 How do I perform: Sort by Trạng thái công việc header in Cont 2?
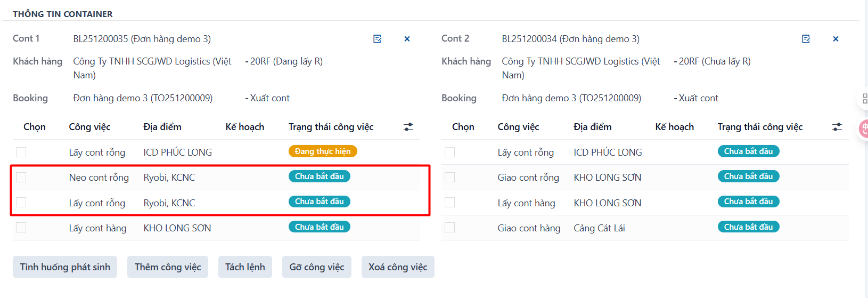pos(760,127)
